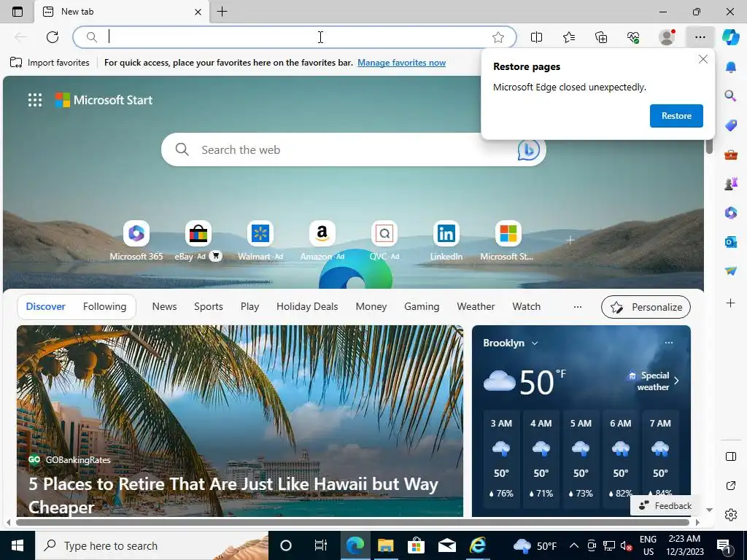Click Manage favorites now link
Viewport: 747px width, 560px height.
tap(402, 63)
